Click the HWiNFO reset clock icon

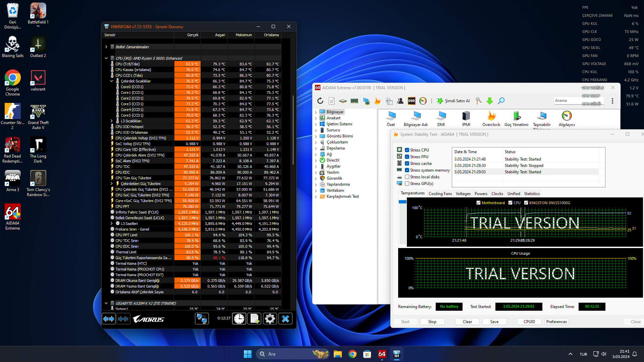click(x=239, y=318)
